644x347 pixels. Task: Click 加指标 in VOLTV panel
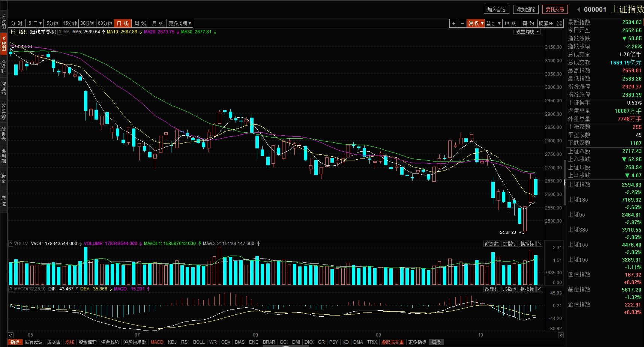tap(509, 244)
